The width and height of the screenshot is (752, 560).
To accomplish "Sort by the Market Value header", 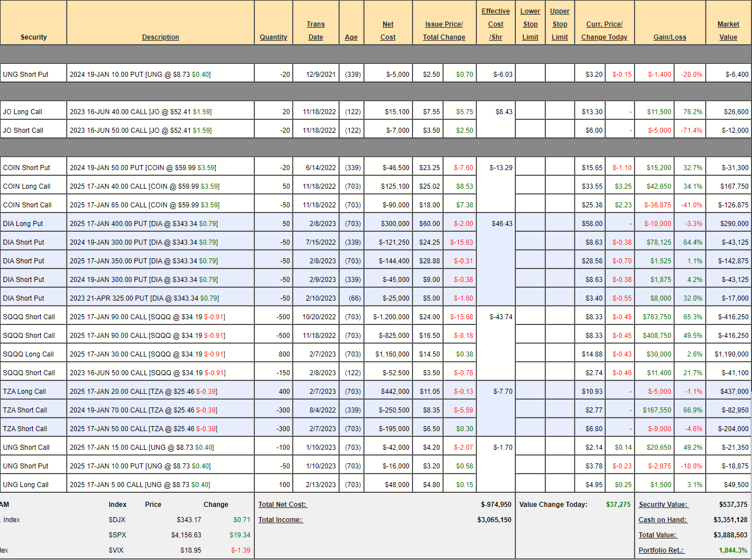I will (728, 31).
